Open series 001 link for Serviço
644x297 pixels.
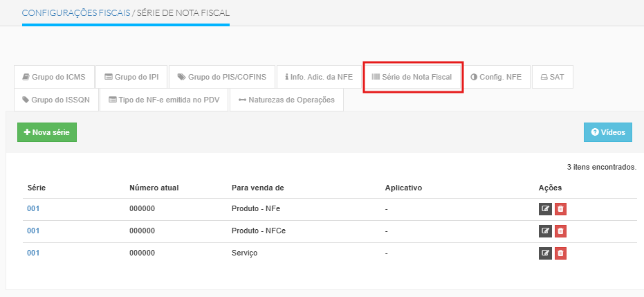[33, 253]
